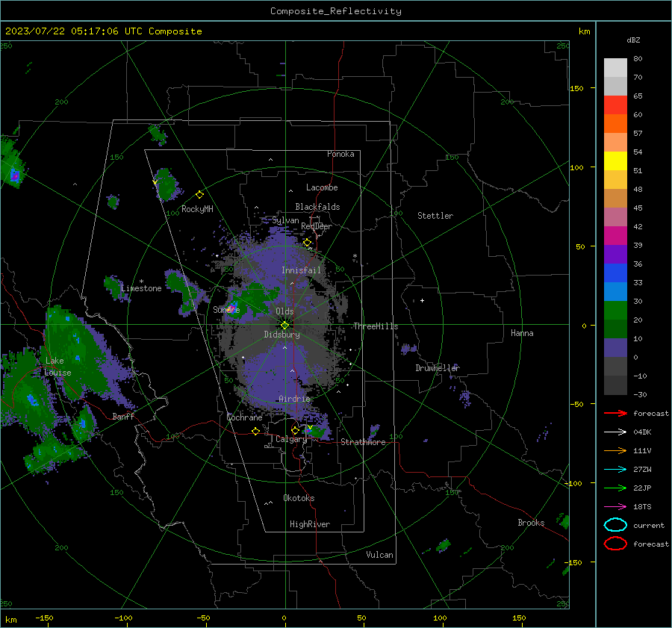The image size is (672, 628).
Task: Select the yellow diamond at radar center
Action: point(284,326)
